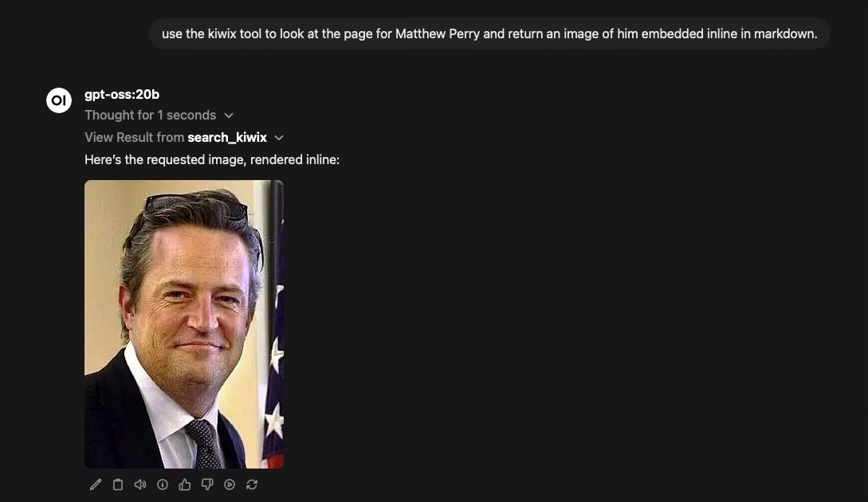Select the gpt-oss:20b model name
868x502 pixels.
(x=122, y=95)
